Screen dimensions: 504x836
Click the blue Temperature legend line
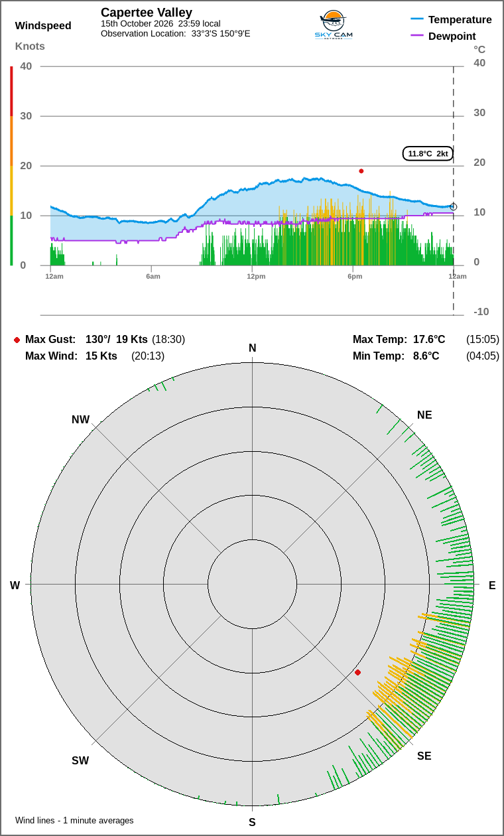(x=417, y=20)
